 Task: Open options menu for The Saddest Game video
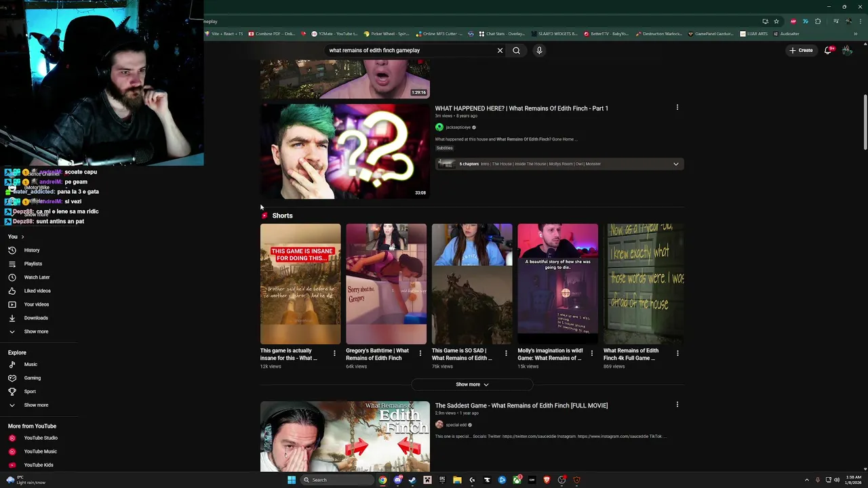tap(677, 405)
